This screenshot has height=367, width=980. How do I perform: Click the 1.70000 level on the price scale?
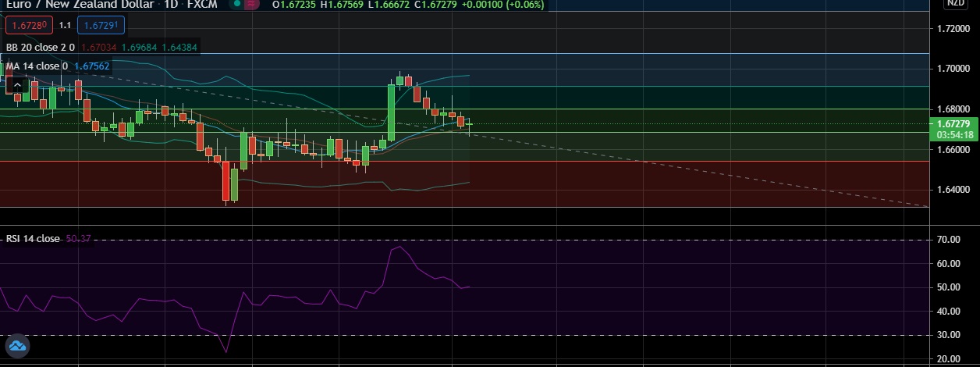(953, 69)
